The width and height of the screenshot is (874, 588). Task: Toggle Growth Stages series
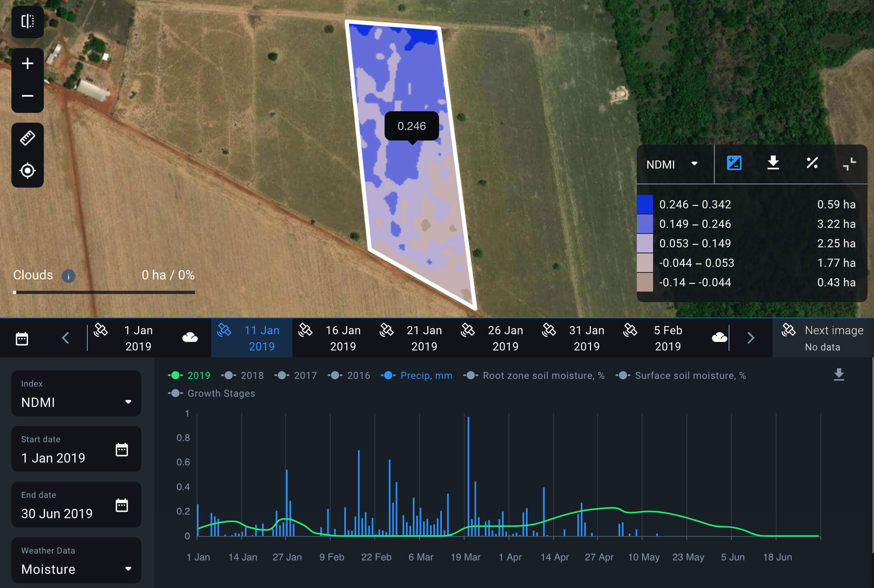211,393
